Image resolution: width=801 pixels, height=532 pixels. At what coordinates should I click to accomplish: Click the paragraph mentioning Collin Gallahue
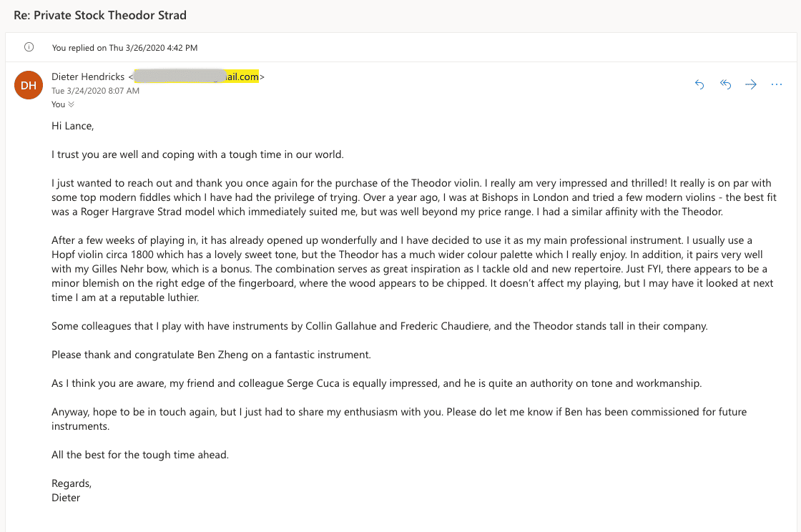coord(379,326)
